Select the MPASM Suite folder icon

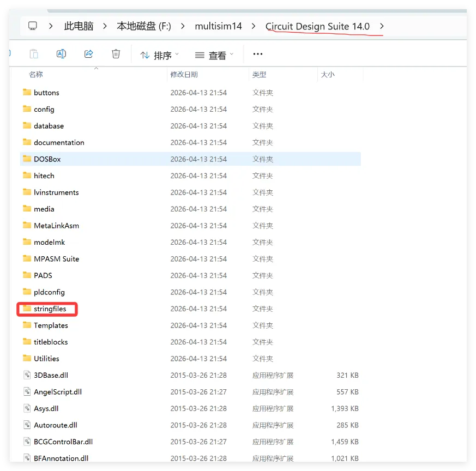click(27, 258)
